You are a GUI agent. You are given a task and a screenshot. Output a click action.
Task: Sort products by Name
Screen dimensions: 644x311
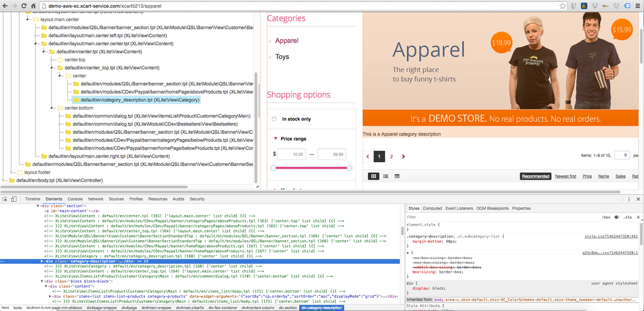click(x=603, y=177)
